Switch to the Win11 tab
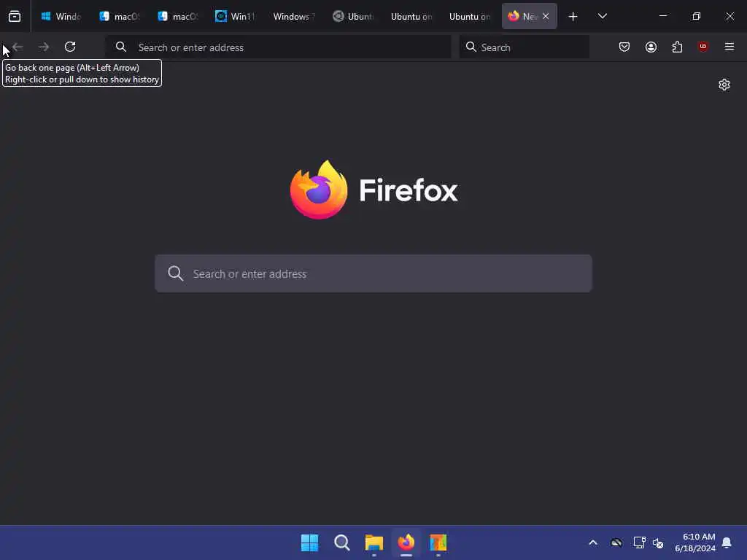Image resolution: width=747 pixels, height=560 pixels. coord(236,16)
